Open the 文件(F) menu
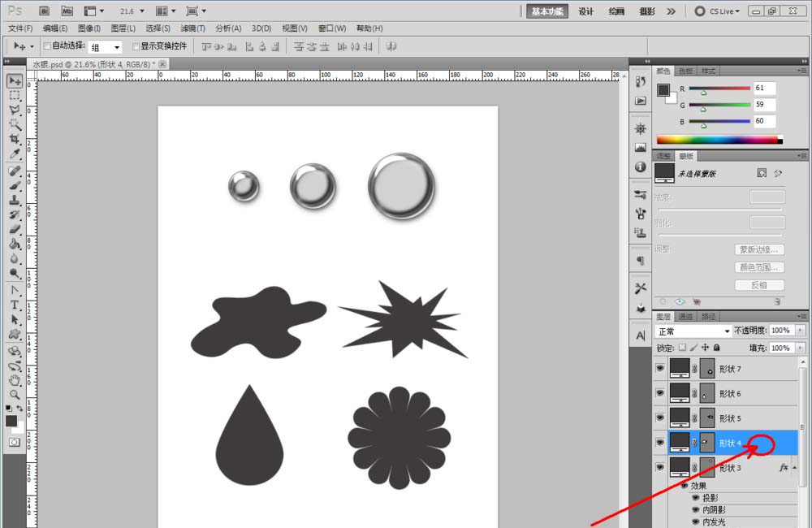 tap(20, 28)
